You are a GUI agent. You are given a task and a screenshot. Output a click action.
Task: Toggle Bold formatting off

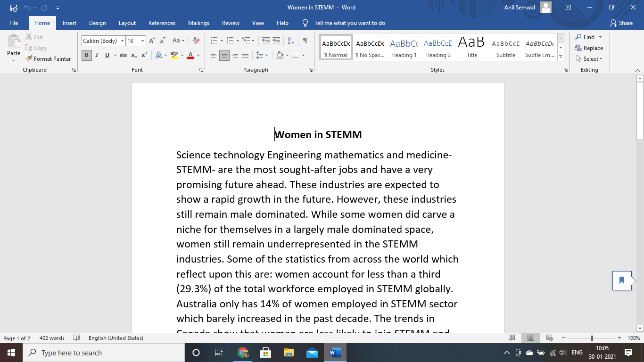point(86,56)
